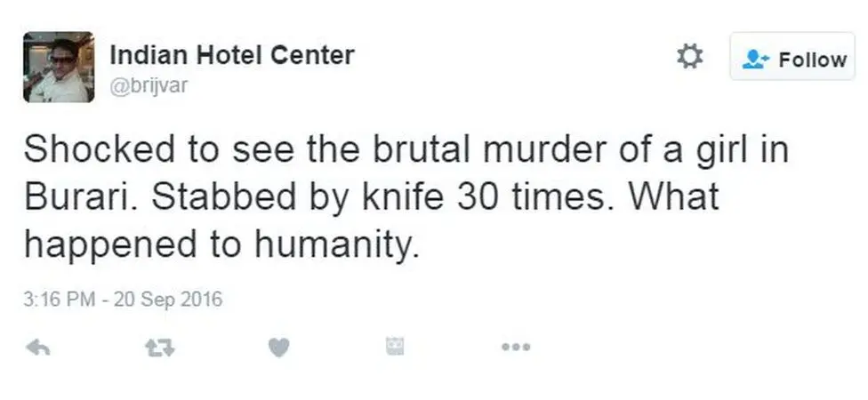Click the person-plus icon in the Follow button

click(757, 60)
